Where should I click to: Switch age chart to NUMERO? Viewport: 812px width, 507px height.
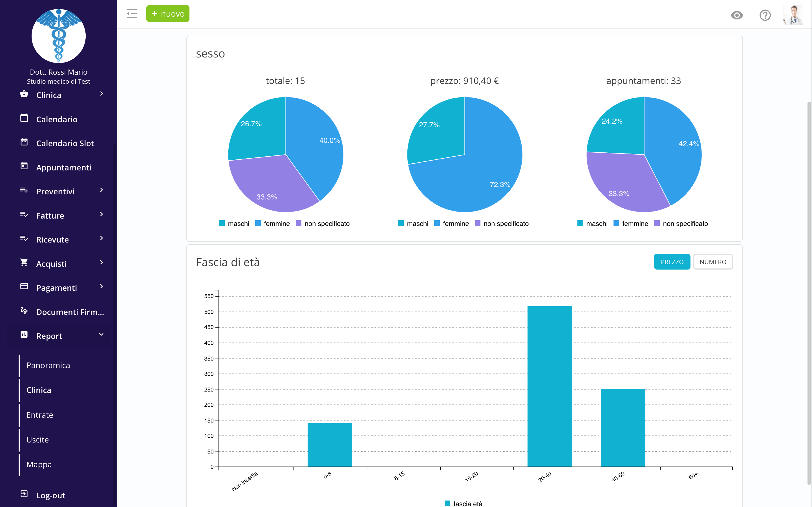pyautogui.click(x=713, y=262)
